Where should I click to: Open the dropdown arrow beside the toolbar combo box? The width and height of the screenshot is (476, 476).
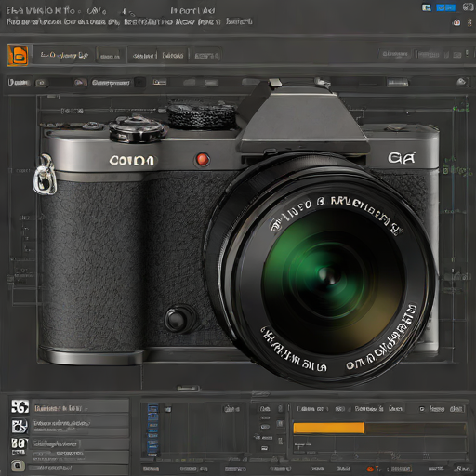(139, 83)
